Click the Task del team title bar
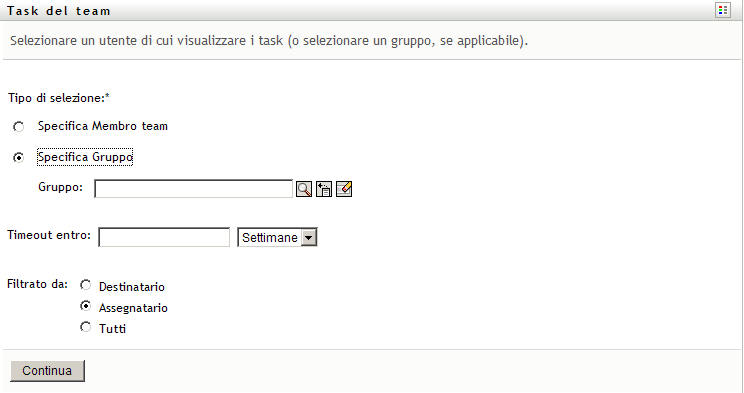 tap(372, 10)
